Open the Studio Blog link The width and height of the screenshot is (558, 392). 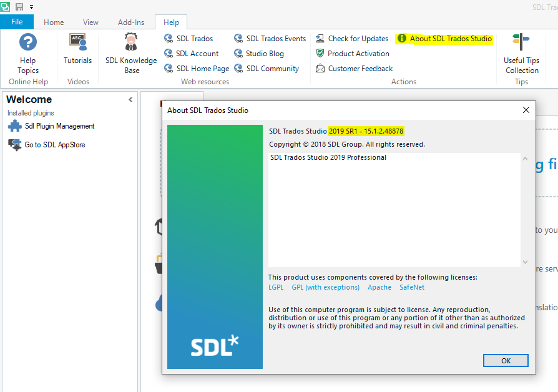tap(259, 54)
